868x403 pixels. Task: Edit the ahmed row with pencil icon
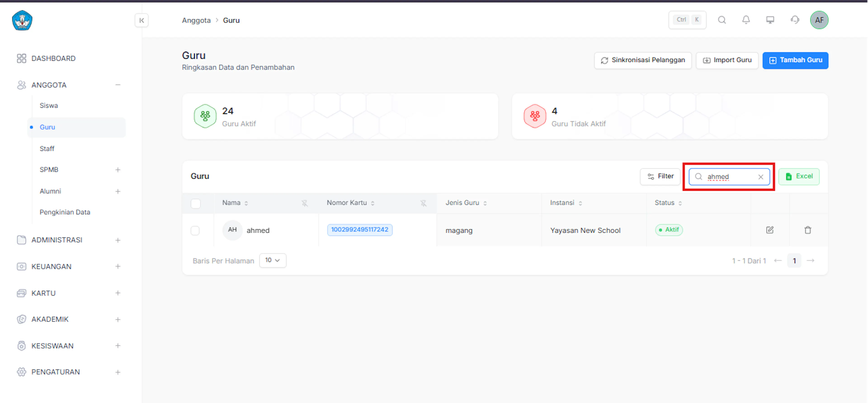pyautogui.click(x=770, y=230)
